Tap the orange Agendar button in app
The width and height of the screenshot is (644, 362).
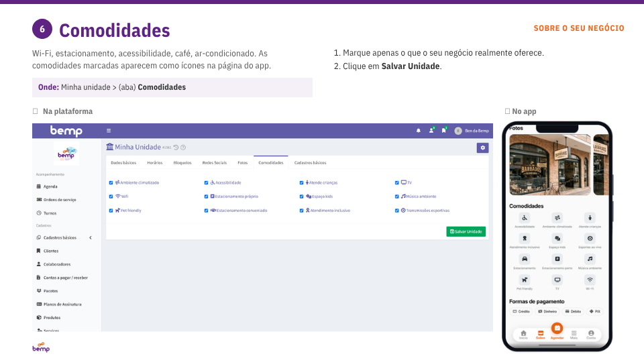click(x=557, y=328)
